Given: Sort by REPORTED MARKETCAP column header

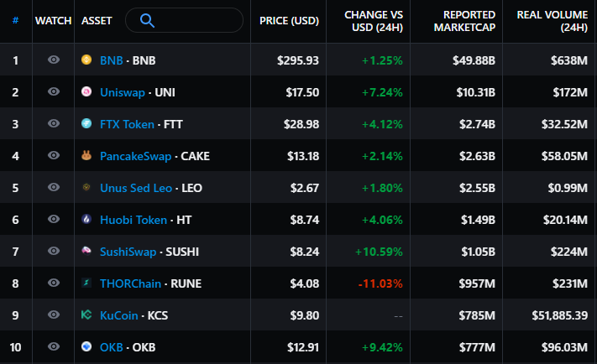Looking at the screenshot, I should coord(464,21).
